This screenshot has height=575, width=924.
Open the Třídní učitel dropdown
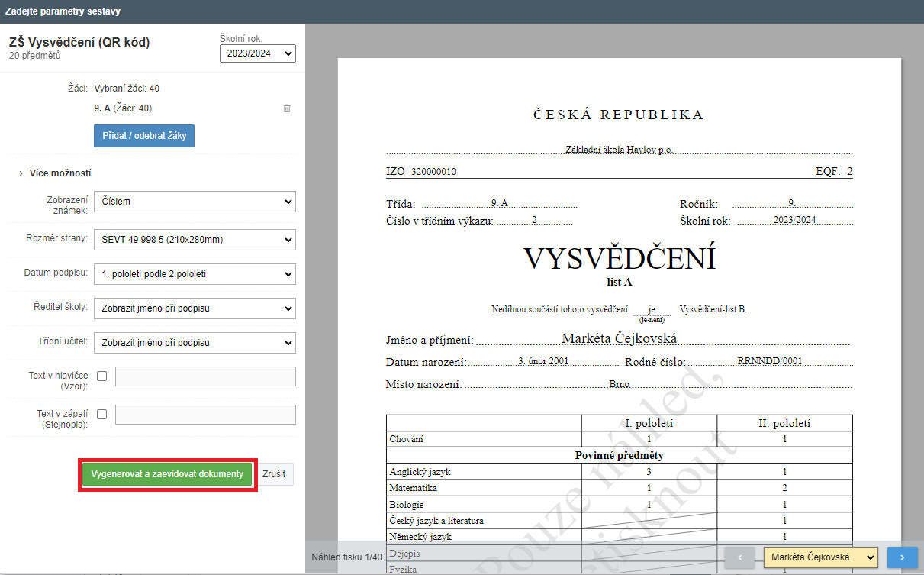195,343
